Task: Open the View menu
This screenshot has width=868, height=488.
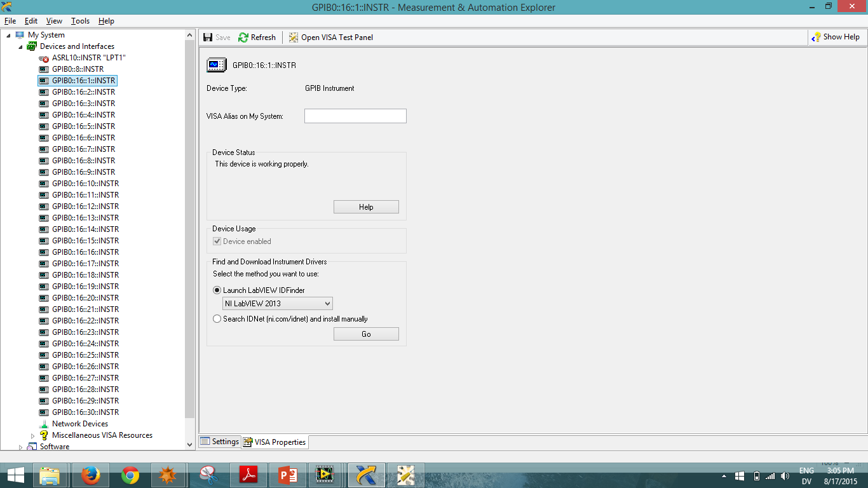Action: [54, 21]
